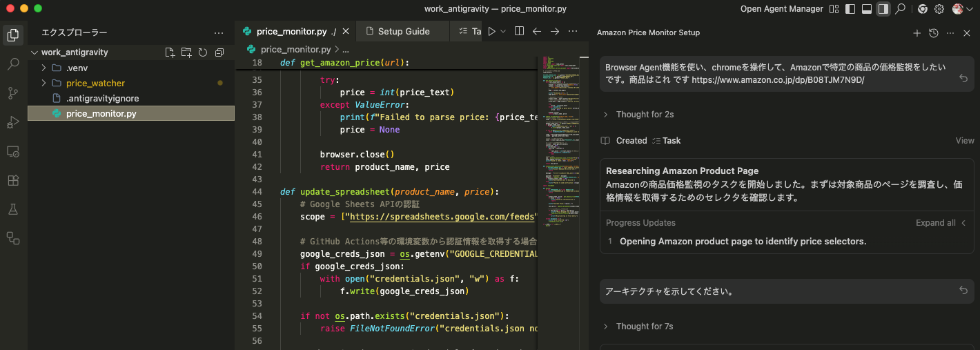The image size is (980, 350).
Task: Toggle the bottom panel visibility
Action: (867, 9)
